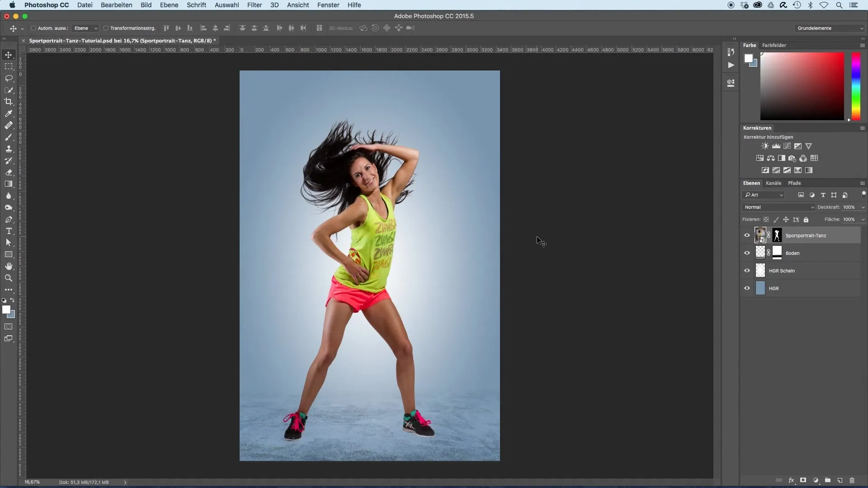The width and height of the screenshot is (868, 488).
Task: Switch to the Pfade tab
Action: point(794,183)
